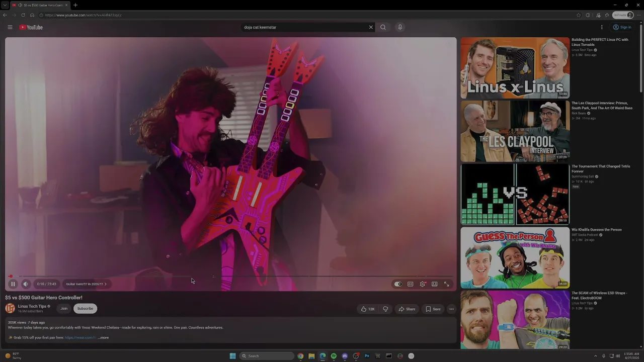Visit the Still Socks Podcast channel link
This screenshot has height=362, width=644.
coord(585,235)
